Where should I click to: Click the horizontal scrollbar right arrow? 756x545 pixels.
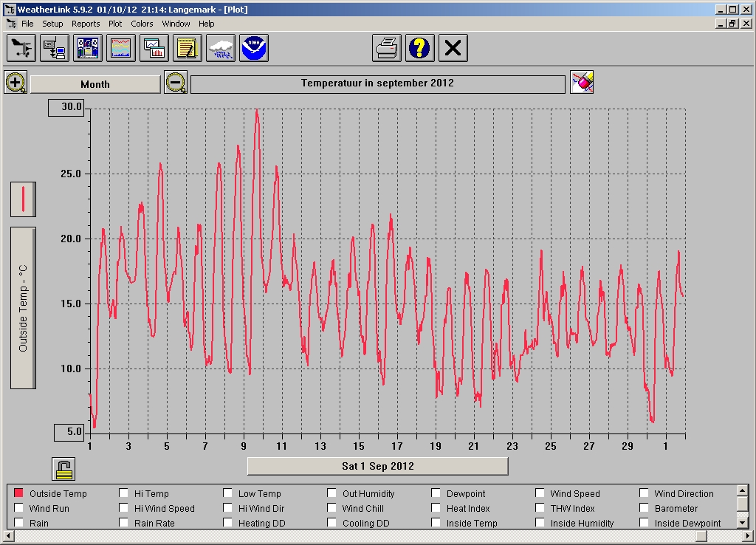tap(747, 536)
